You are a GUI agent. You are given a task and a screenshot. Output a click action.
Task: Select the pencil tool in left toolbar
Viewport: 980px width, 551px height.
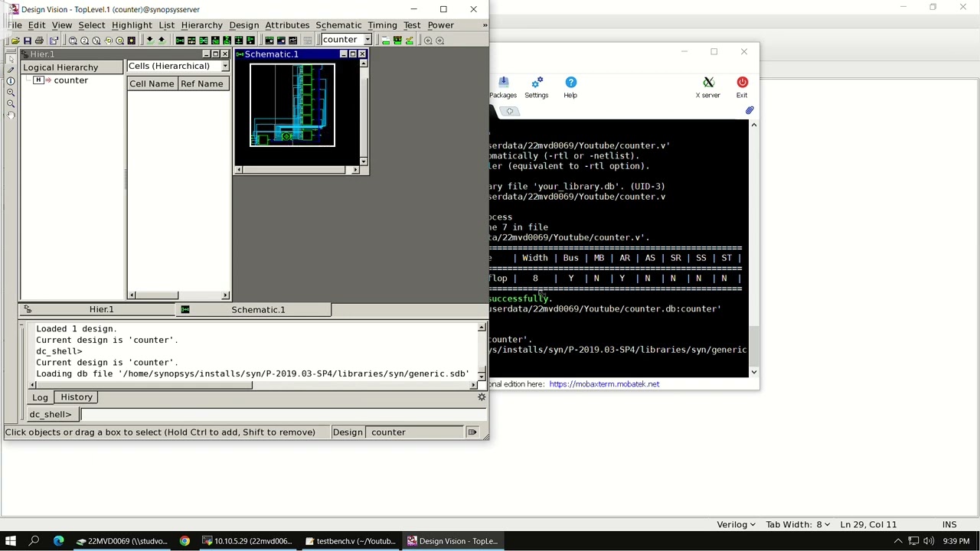tap(11, 70)
